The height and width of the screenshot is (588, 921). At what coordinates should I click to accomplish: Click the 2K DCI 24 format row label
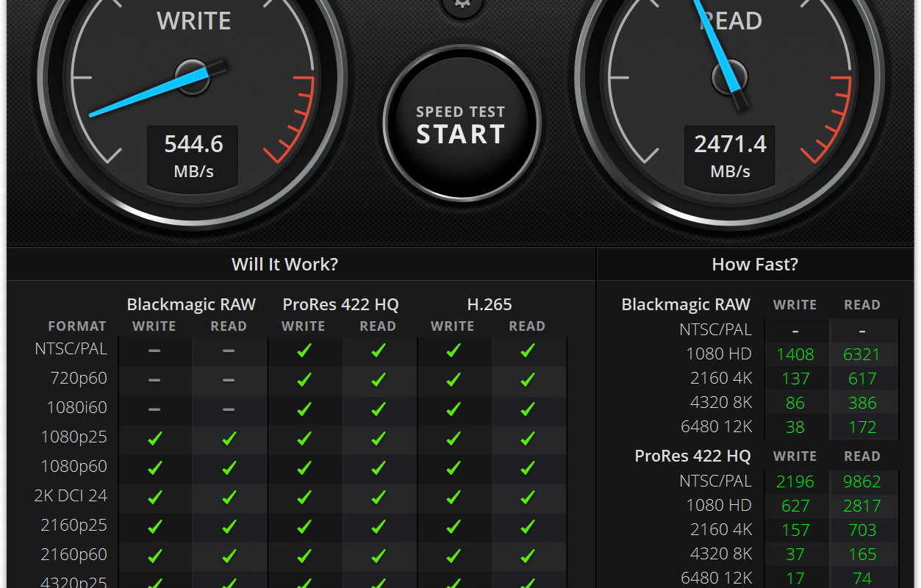71,496
